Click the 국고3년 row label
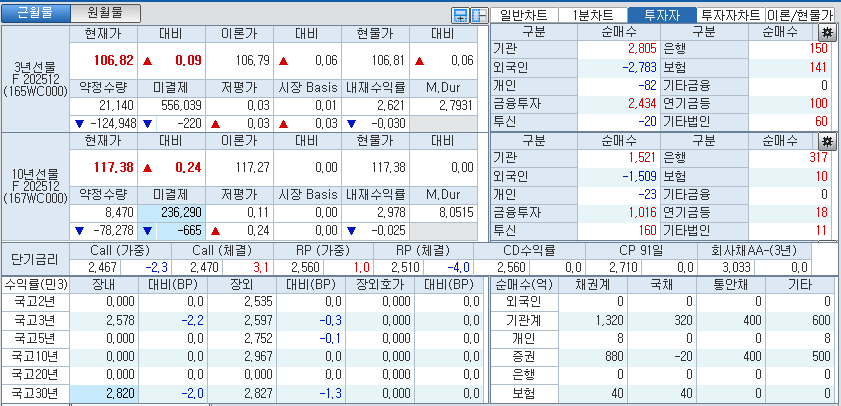This screenshot has width=841, height=406. point(35,321)
